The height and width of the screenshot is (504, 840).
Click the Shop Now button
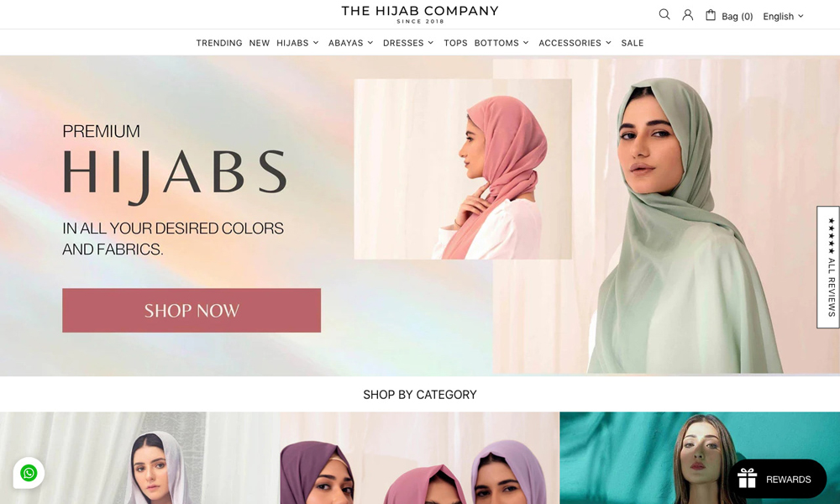click(192, 310)
